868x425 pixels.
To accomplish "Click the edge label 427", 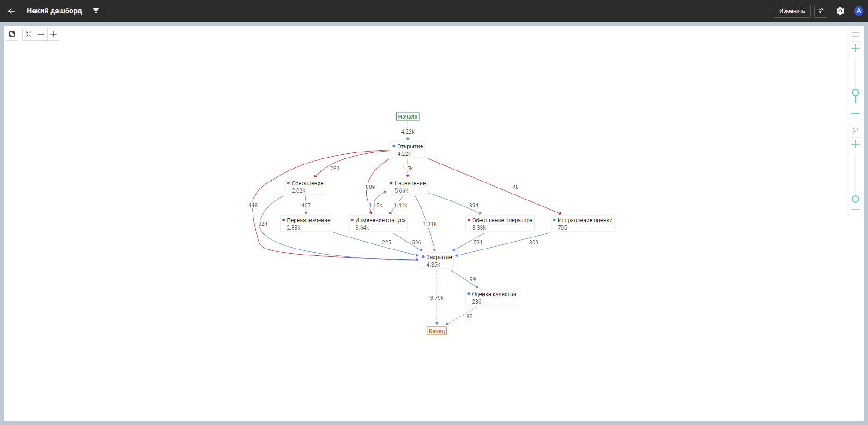I will click(x=306, y=206).
